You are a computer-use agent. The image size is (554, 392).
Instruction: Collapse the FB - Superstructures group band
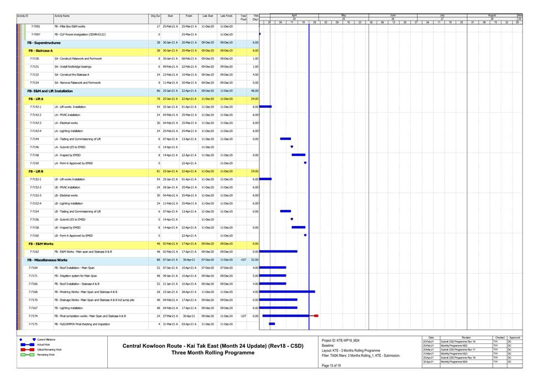(x=44, y=43)
